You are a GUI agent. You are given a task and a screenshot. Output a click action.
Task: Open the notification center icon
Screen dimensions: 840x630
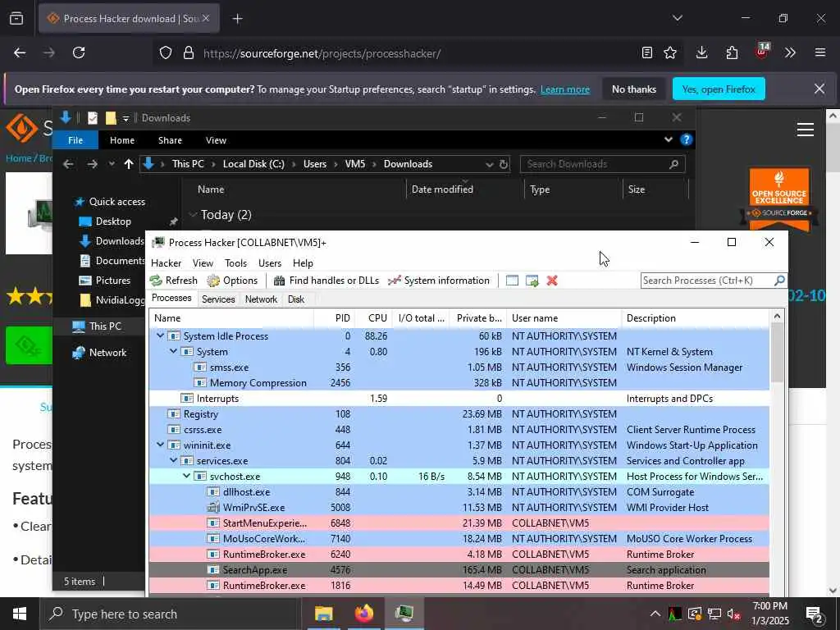(x=815, y=614)
